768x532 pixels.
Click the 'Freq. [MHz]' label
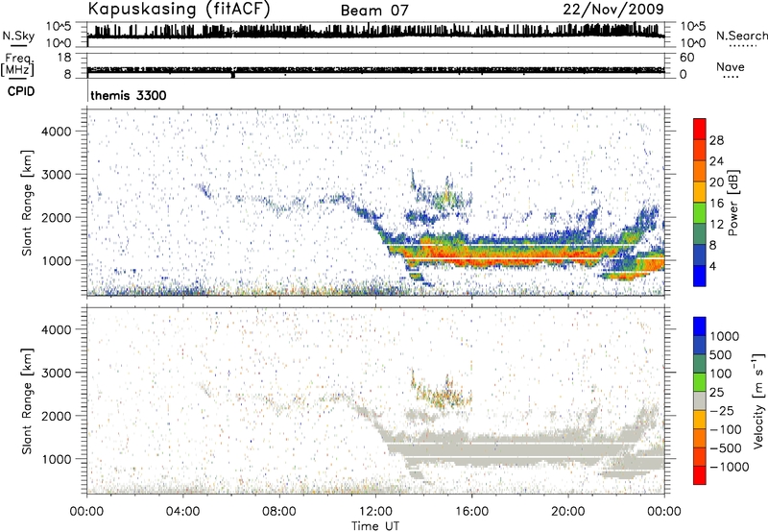point(18,64)
